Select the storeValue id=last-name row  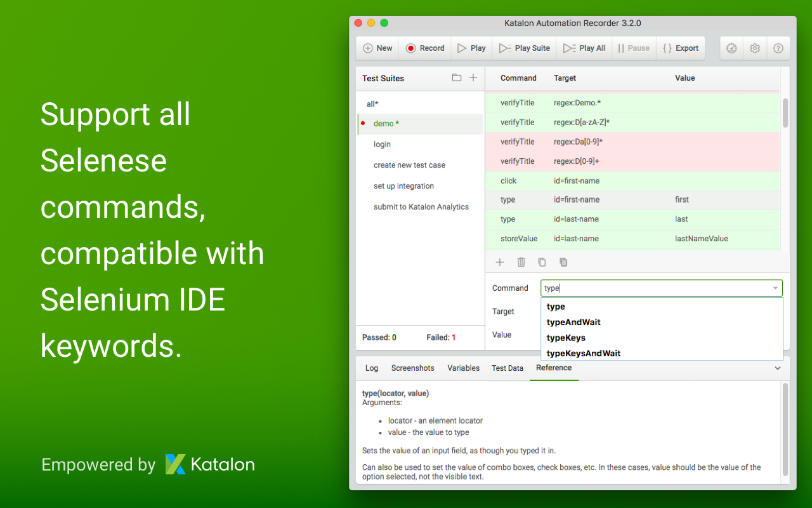(x=632, y=239)
